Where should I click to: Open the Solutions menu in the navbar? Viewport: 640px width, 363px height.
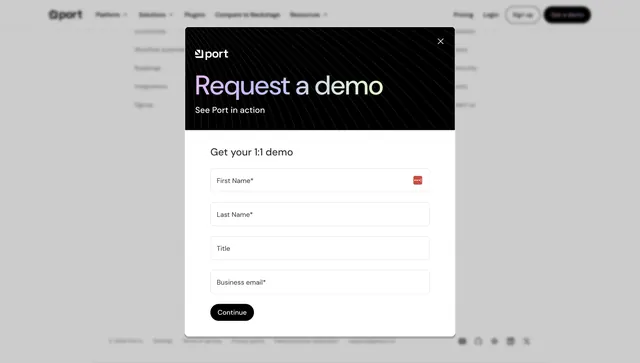pyautogui.click(x=156, y=15)
